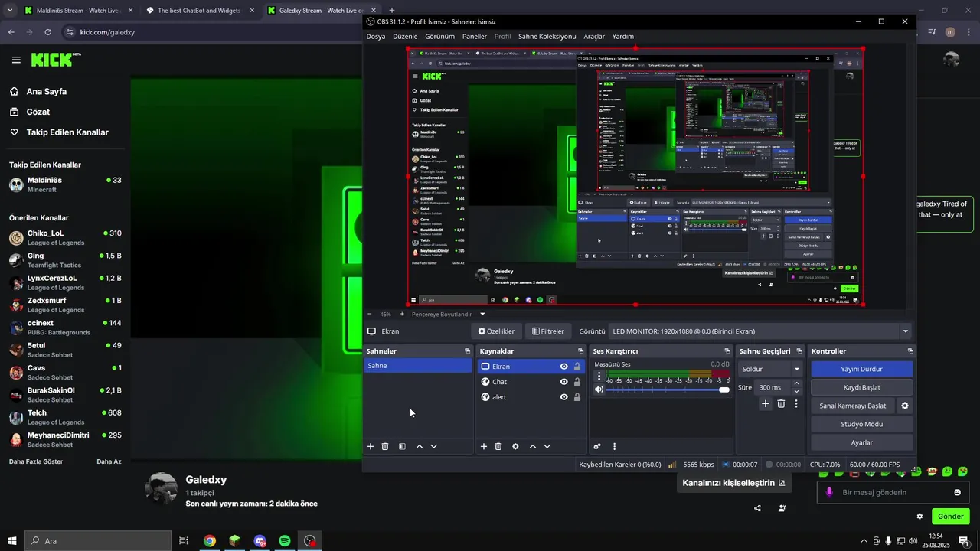Open virtual camera settings gear

point(905,406)
